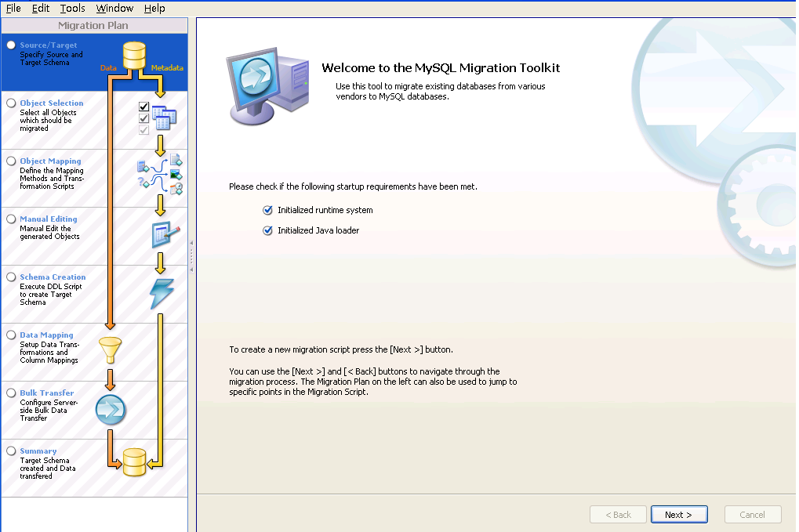Click the Bulk Transfer round arrow icon
This screenshot has width=799, height=532.
point(111,410)
